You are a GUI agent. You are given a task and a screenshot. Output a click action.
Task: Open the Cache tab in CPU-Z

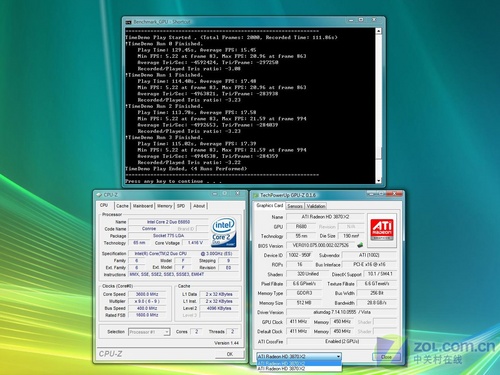click(122, 206)
